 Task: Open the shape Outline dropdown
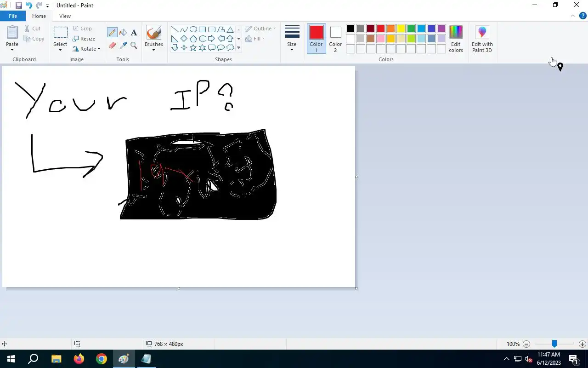click(260, 29)
